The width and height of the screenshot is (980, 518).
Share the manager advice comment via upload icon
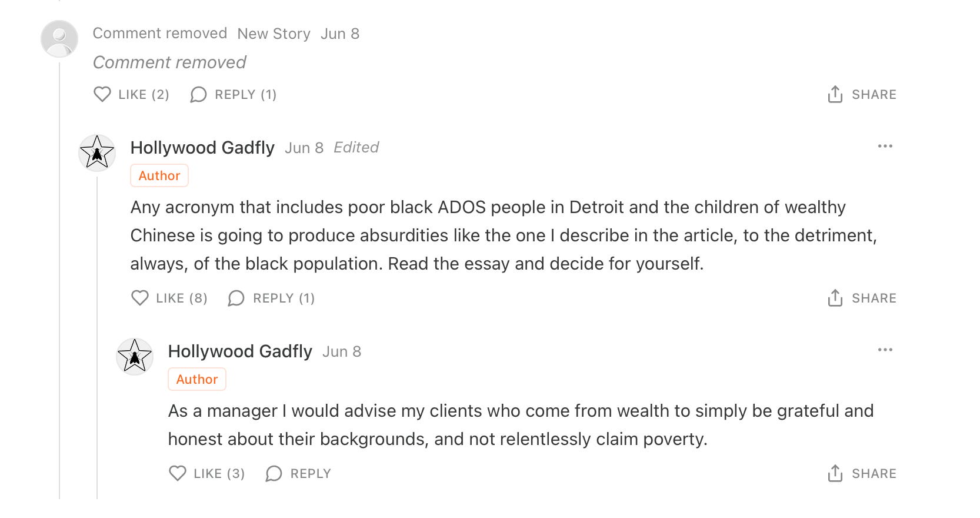coord(835,473)
